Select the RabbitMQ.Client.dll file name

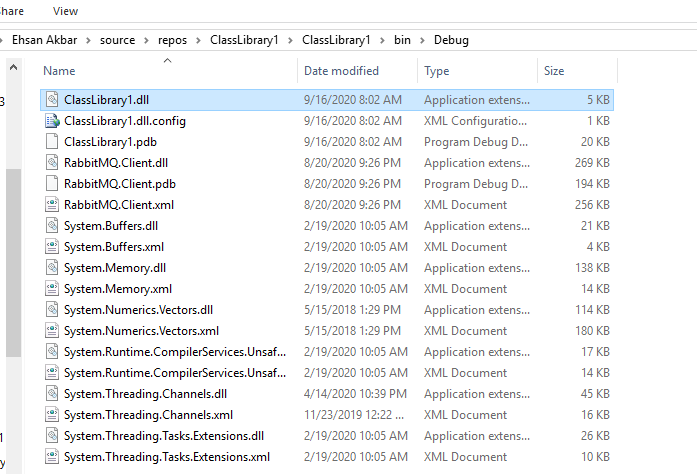point(116,162)
